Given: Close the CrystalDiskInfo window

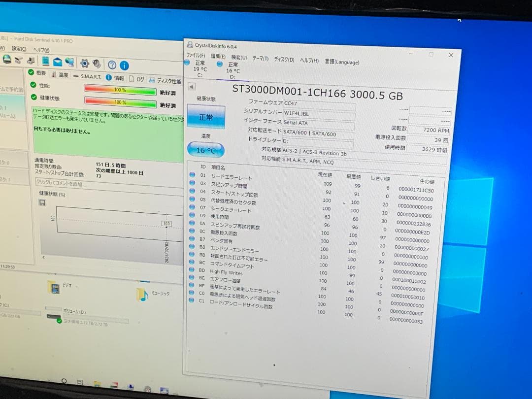Looking at the screenshot, I should (x=451, y=55).
